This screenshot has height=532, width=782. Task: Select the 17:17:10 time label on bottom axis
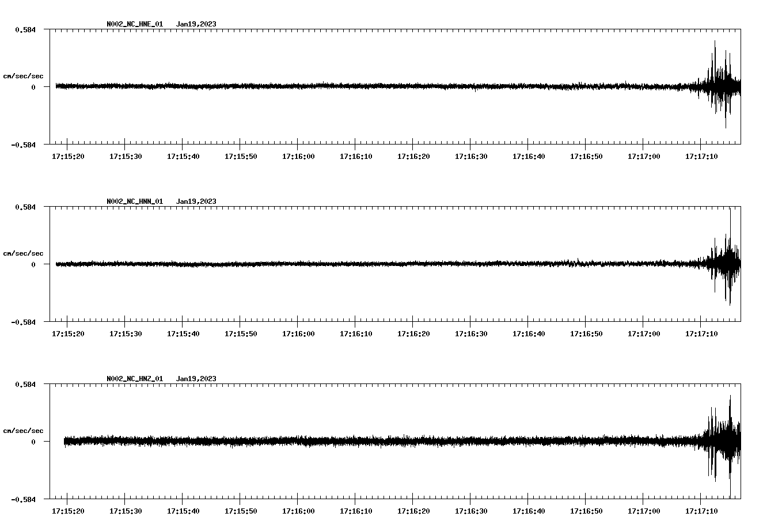pyautogui.click(x=701, y=510)
